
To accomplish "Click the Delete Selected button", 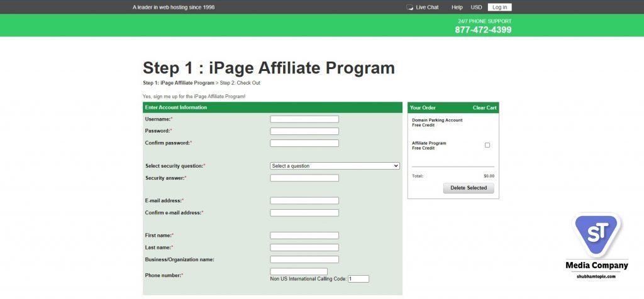I will tap(469, 188).
